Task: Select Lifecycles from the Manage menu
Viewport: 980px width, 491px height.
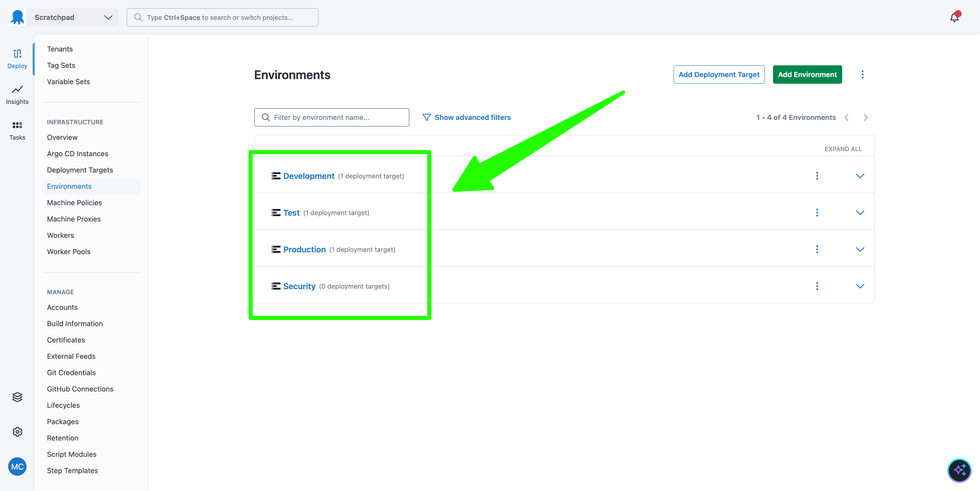Action: [x=63, y=406]
